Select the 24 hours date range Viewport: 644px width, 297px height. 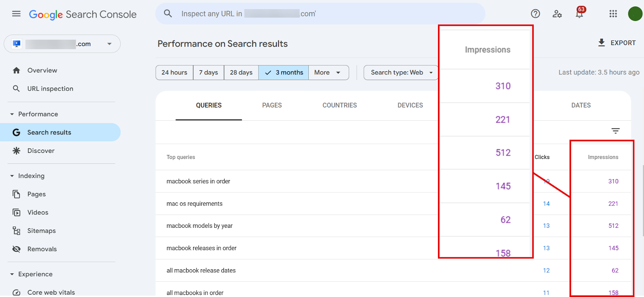pyautogui.click(x=174, y=72)
